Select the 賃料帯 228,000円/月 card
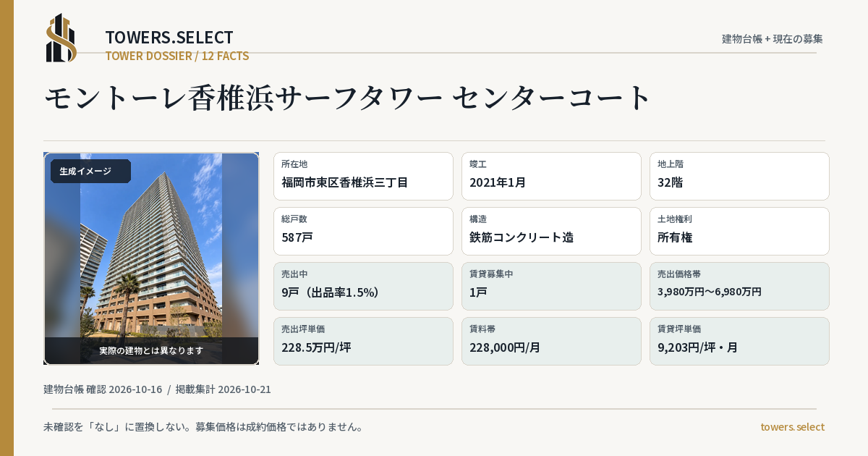 (551, 341)
